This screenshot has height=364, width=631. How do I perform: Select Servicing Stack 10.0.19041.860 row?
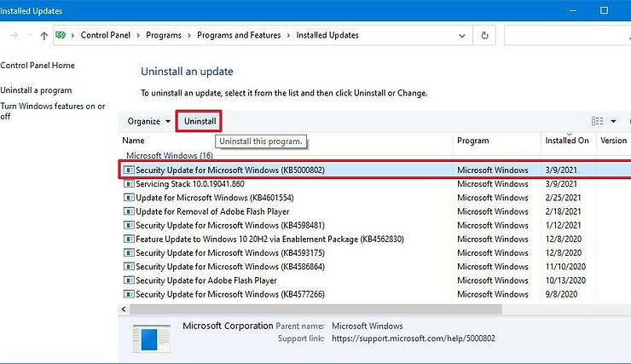375,184
